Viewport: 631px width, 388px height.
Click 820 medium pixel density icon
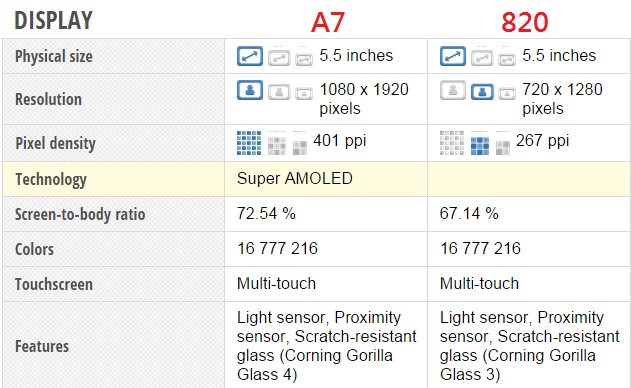480,144
